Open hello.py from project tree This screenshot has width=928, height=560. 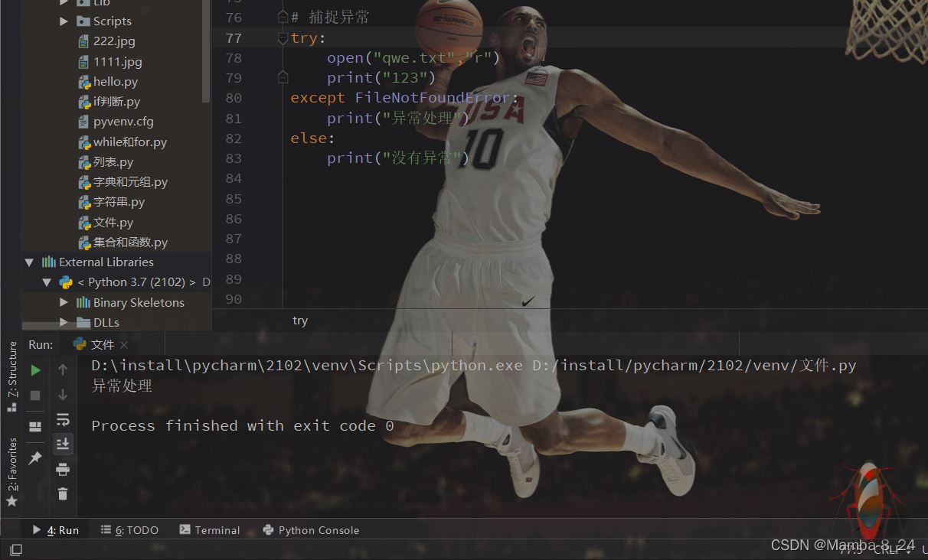point(116,82)
